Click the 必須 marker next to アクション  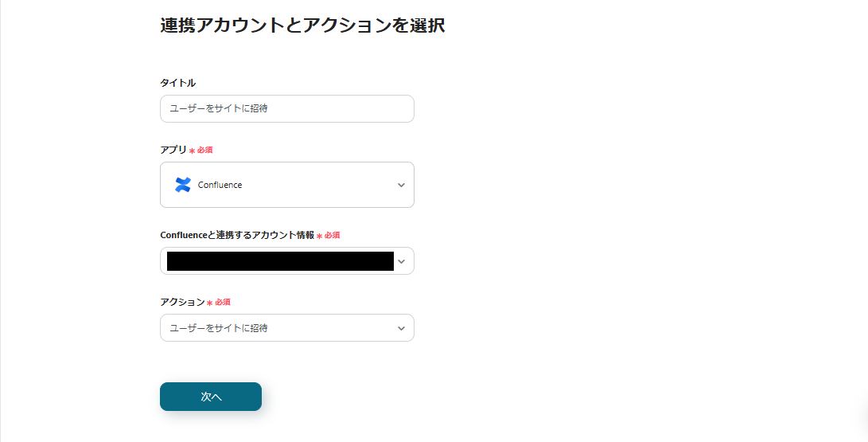point(223,303)
